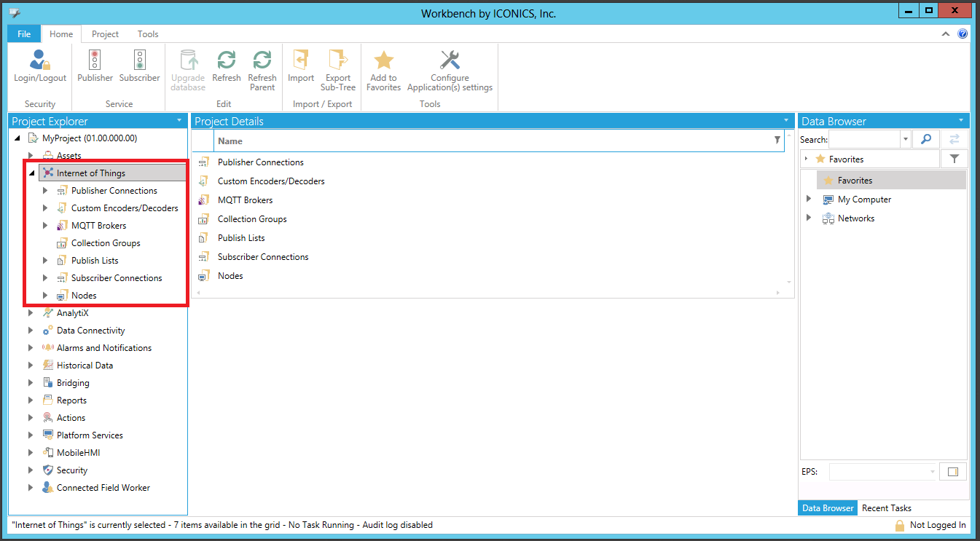Click the Refresh Parent ribbon icon

coord(262,61)
